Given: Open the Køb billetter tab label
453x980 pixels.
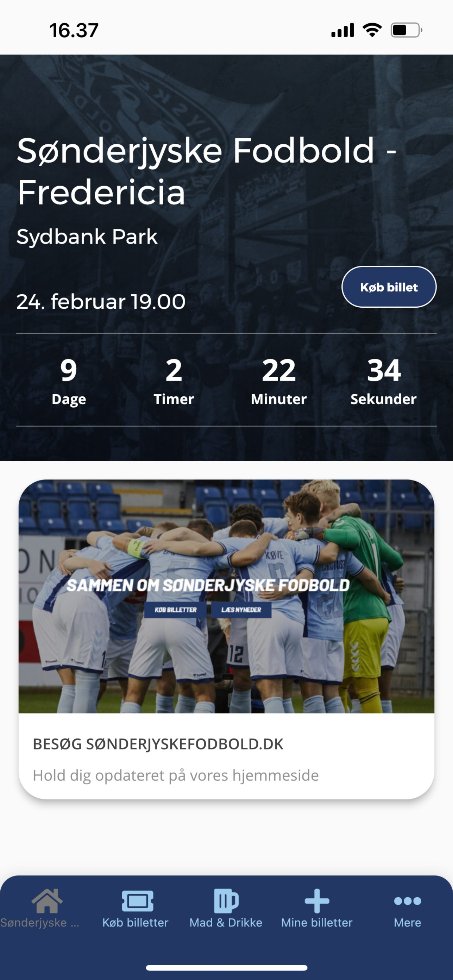Looking at the screenshot, I should coord(135,922).
